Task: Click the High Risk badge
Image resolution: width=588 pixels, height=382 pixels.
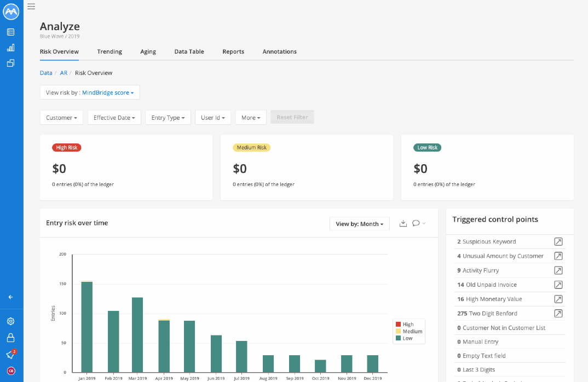Action: [x=67, y=148]
